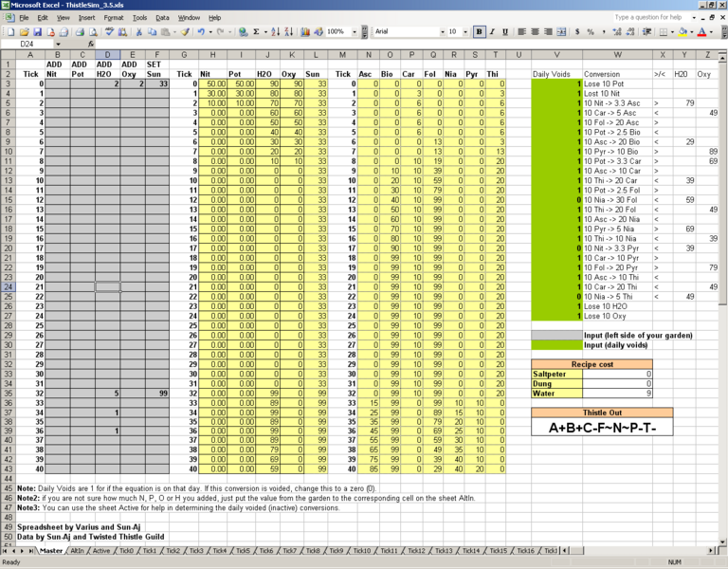Switch to the Active sheet tab
This screenshot has height=569, width=728.
[x=101, y=550]
